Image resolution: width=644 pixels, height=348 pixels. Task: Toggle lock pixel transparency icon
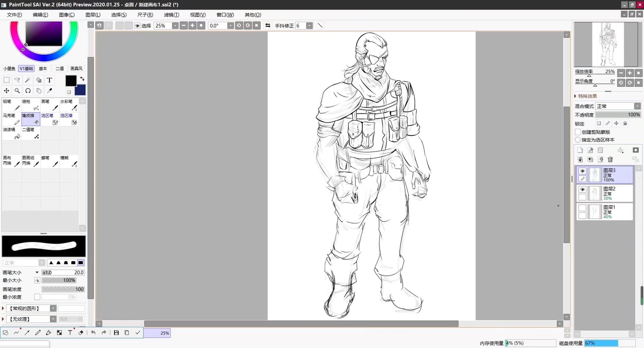599,124
